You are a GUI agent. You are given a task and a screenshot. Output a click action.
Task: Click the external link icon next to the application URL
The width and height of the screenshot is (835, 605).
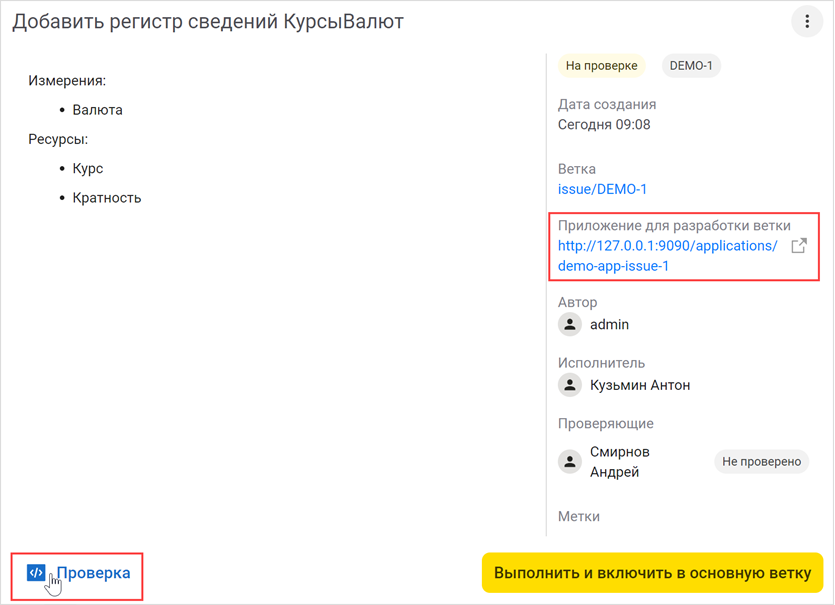pos(798,245)
